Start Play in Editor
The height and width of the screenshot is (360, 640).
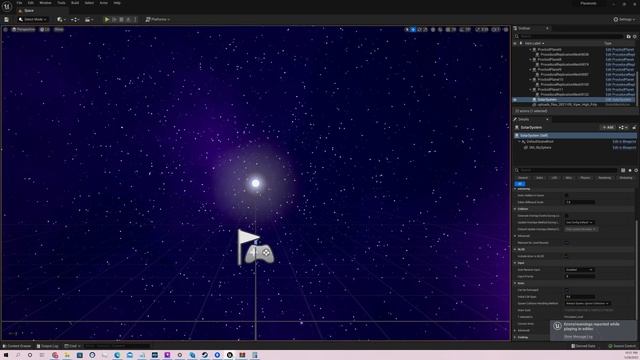[x=107, y=20]
